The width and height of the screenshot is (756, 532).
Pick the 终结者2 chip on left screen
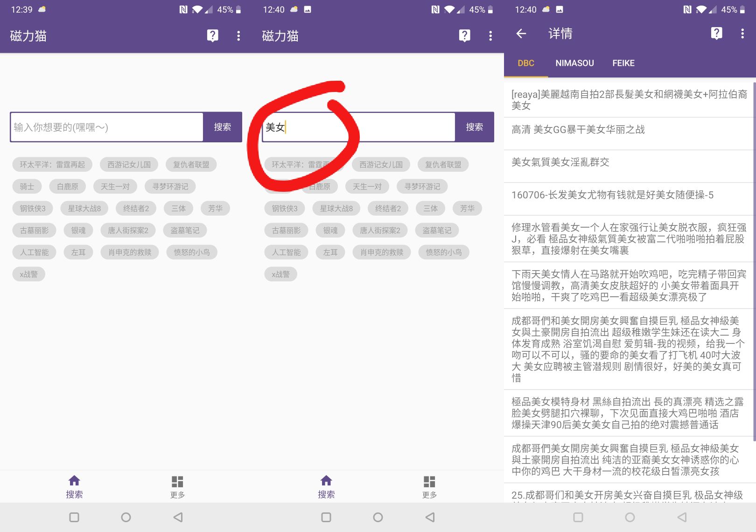click(x=136, y=209)
